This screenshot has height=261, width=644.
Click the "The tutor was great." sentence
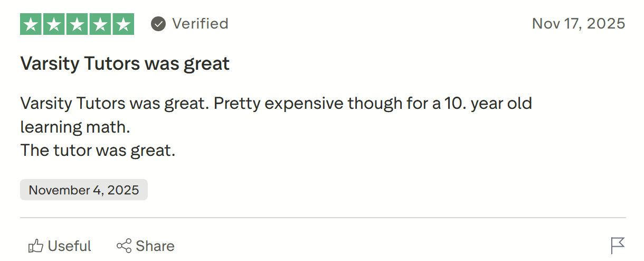point(97,151)
